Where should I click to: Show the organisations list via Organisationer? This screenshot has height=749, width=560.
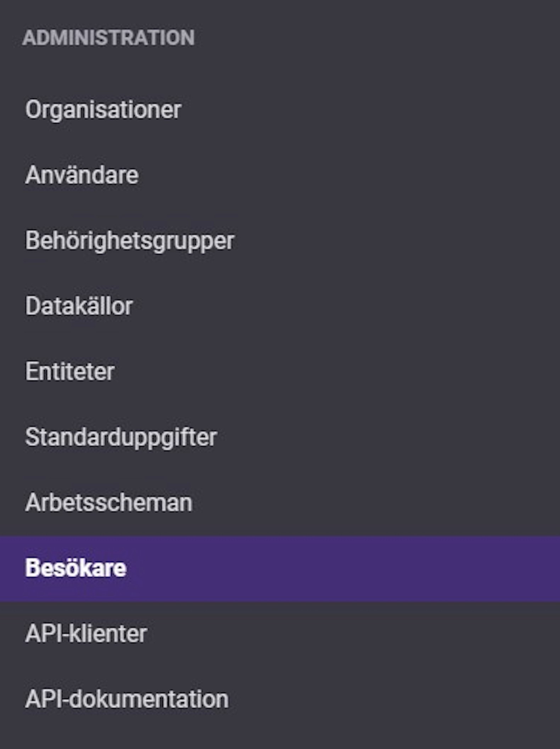pyautogui.click(x=280, y=109)
